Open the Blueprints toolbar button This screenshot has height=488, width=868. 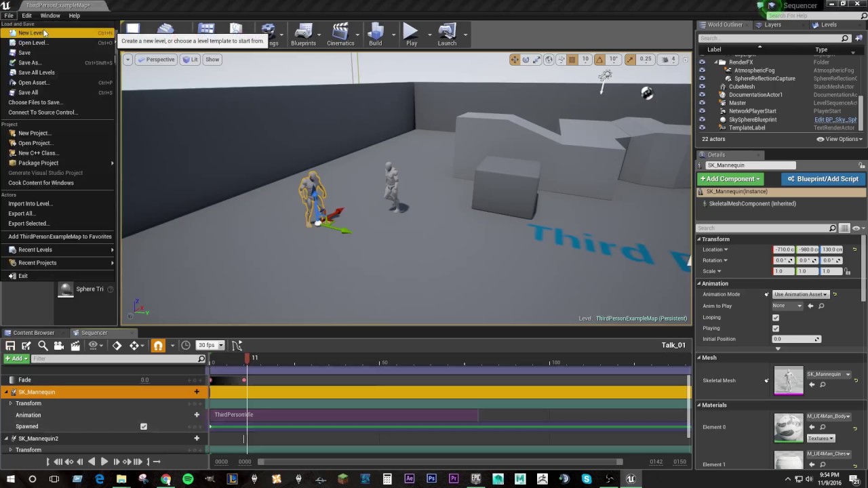303,35
